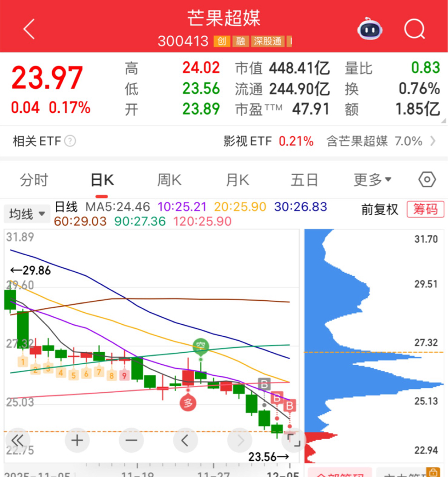The height and width of the screenshot is (477, 448).
Task: Move chart right with right arrow button
Action: coord(240,440)
